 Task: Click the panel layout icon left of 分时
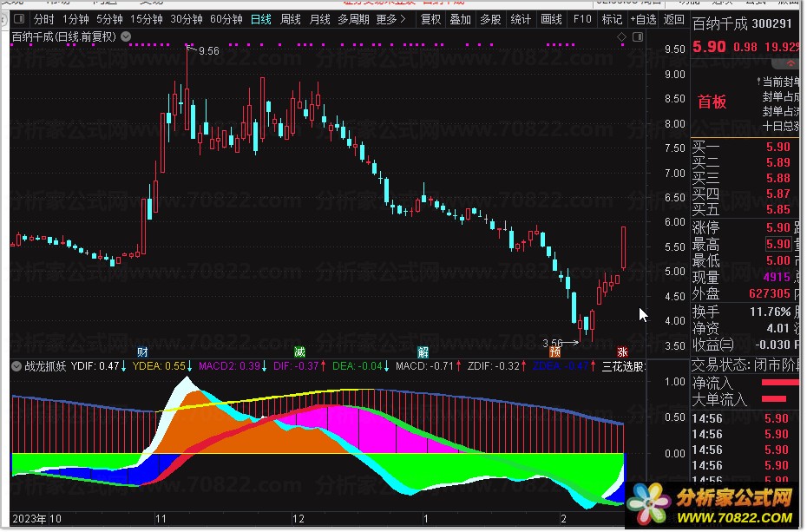19,20
